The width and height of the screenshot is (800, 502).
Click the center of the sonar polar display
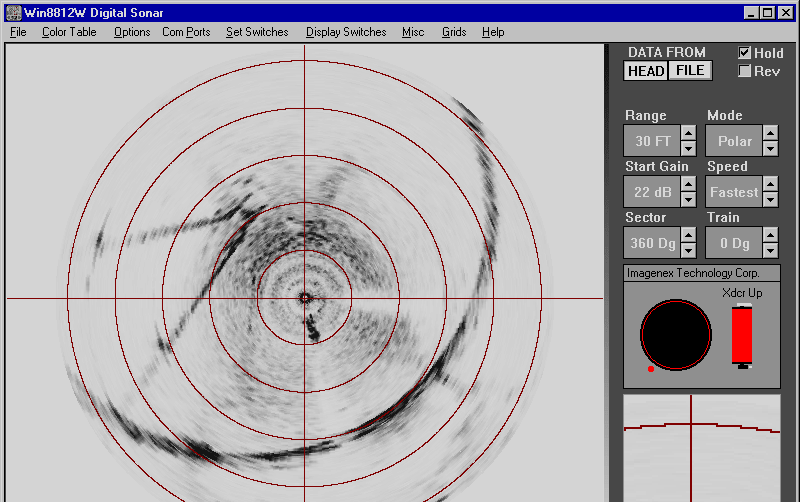pos(305,298)
